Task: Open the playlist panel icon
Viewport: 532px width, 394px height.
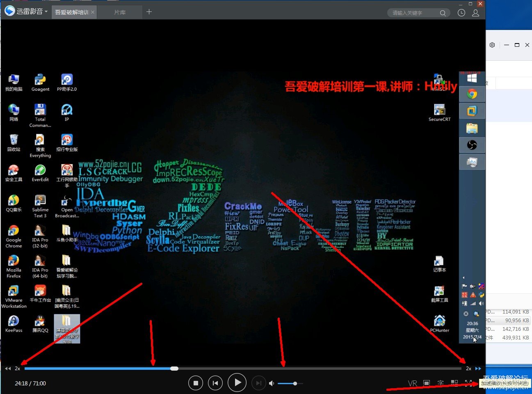Action: (454, 383)
